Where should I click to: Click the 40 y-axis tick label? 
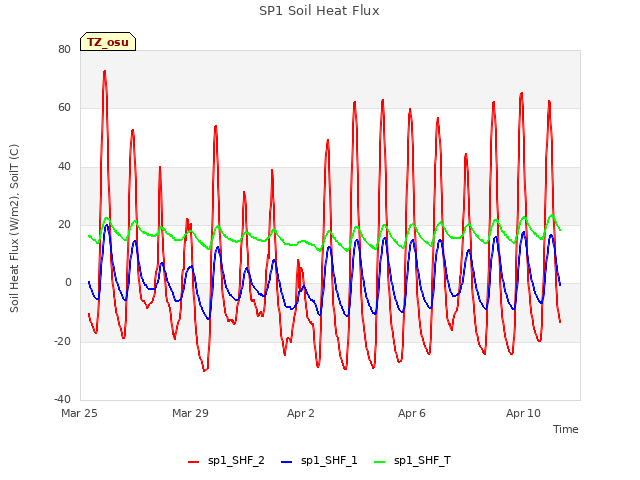point(64,167)
